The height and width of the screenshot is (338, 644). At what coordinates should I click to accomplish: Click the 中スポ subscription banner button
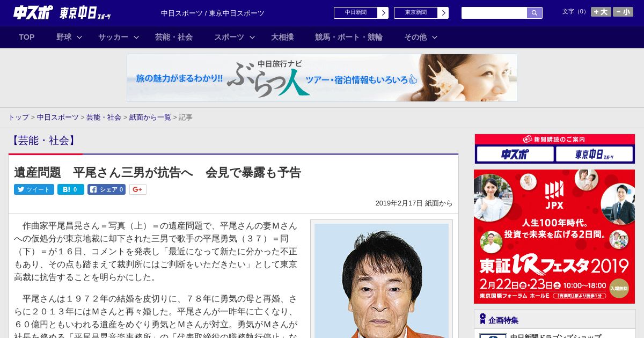(515, 155)
